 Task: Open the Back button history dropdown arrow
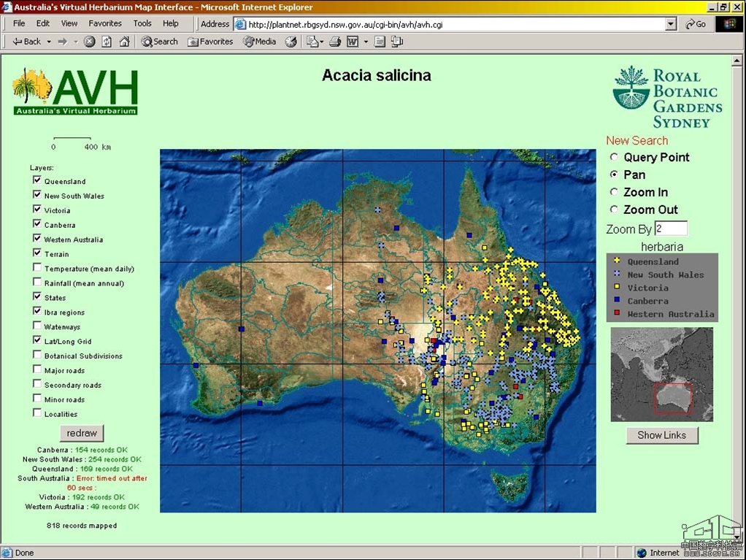pyautogui.click(x=49, y=42)
